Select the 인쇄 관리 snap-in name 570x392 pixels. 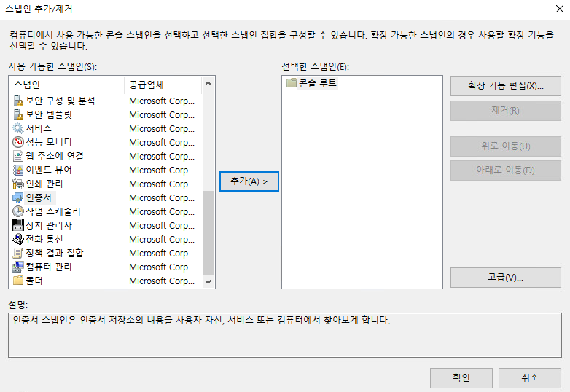pyautogui.click(x=44, y=184)
